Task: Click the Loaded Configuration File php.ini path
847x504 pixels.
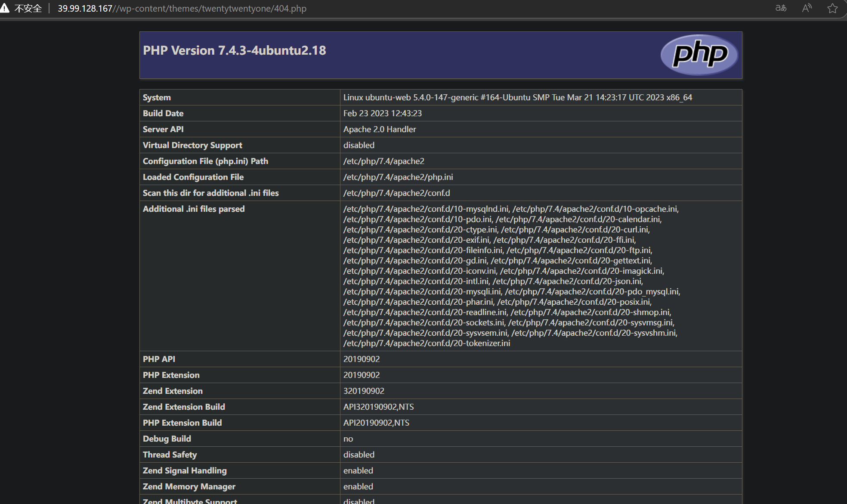Action: pyautogui.click(x=398, y=177)
